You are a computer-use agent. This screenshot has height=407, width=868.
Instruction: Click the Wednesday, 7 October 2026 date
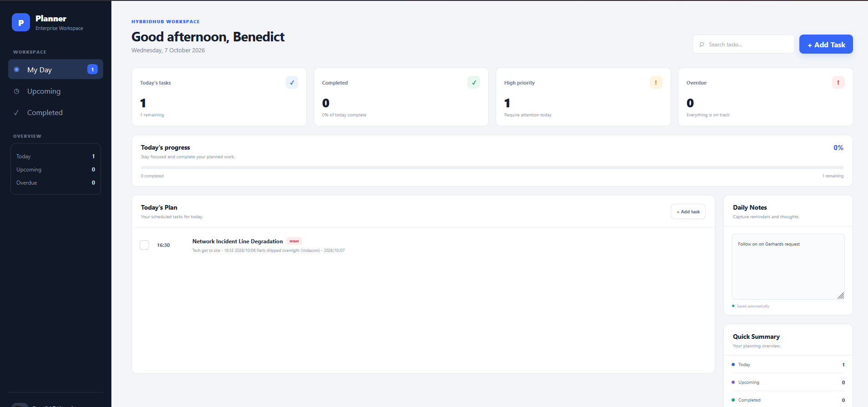(168, 50)
